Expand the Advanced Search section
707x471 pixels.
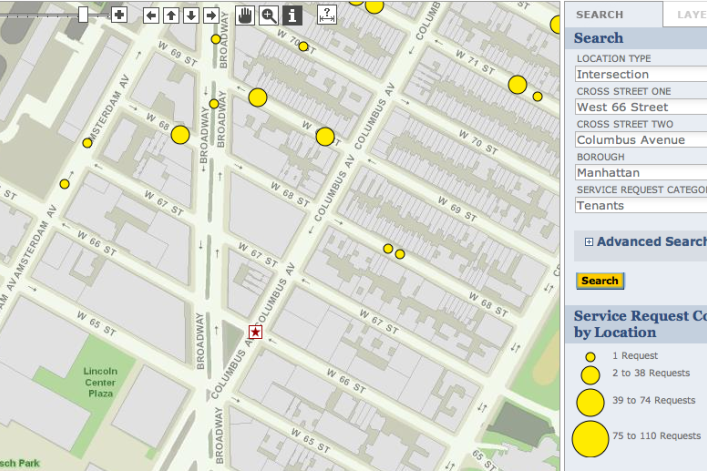tap(589, 242)
